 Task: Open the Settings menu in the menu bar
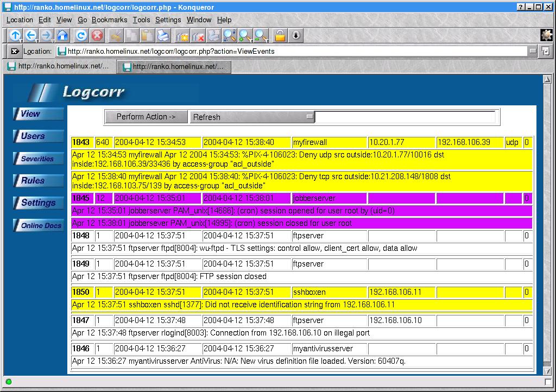tap(168, 20)
